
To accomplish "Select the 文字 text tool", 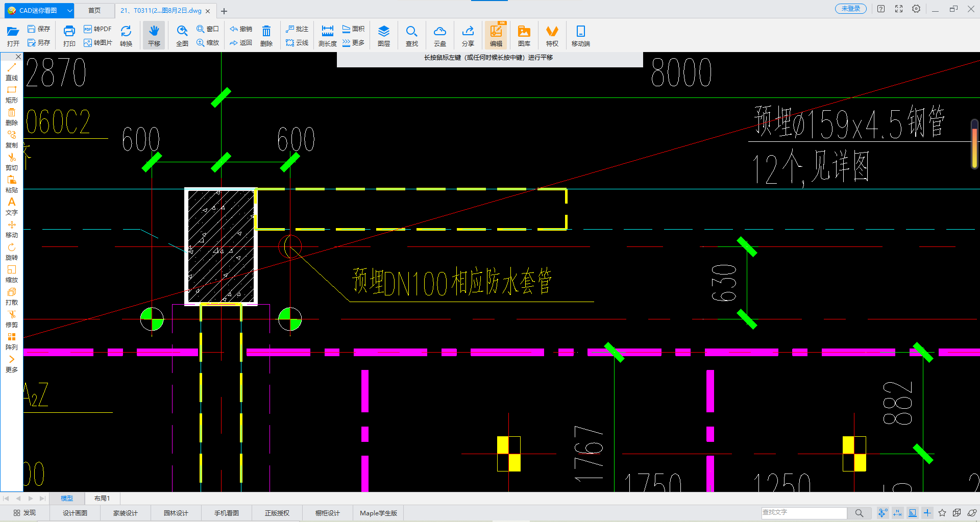I will tap(12, 207).
